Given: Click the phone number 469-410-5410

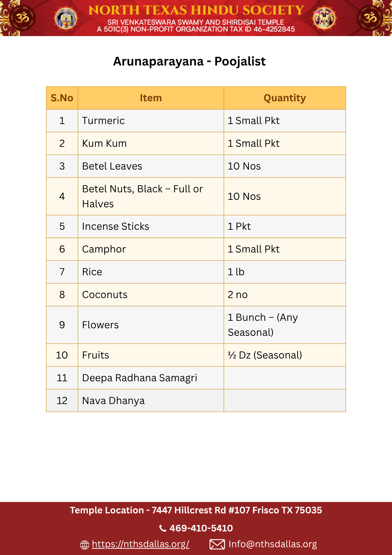Looking at the screenshot, I should point(201,528).
